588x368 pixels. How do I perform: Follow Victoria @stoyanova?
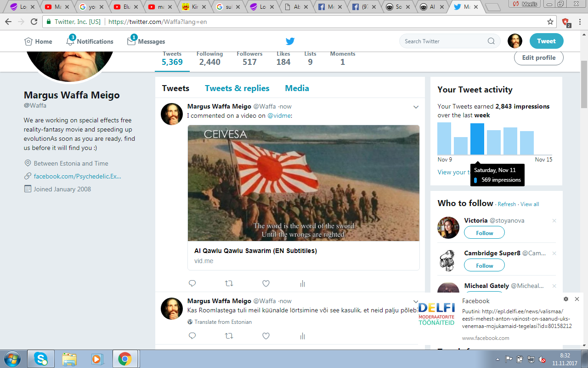point(484,233)
